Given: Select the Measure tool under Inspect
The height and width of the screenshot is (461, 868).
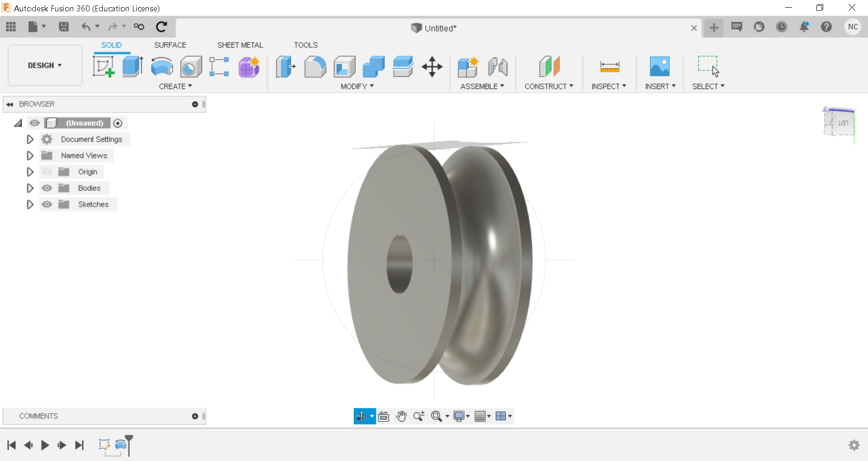Looking at the screenshot, I should tap(609, 67).
